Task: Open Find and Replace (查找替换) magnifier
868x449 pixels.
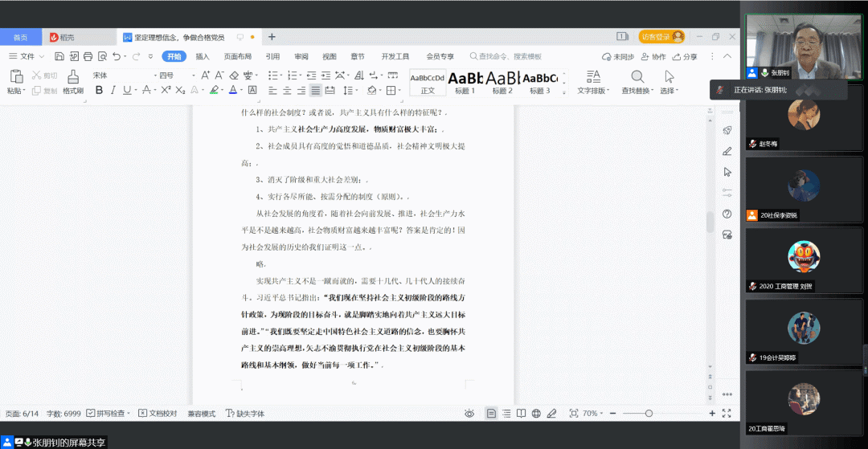Action: point(637,77)
